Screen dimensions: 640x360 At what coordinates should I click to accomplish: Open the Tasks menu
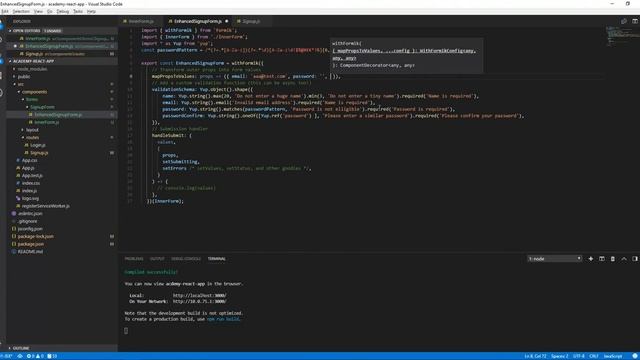78,11
